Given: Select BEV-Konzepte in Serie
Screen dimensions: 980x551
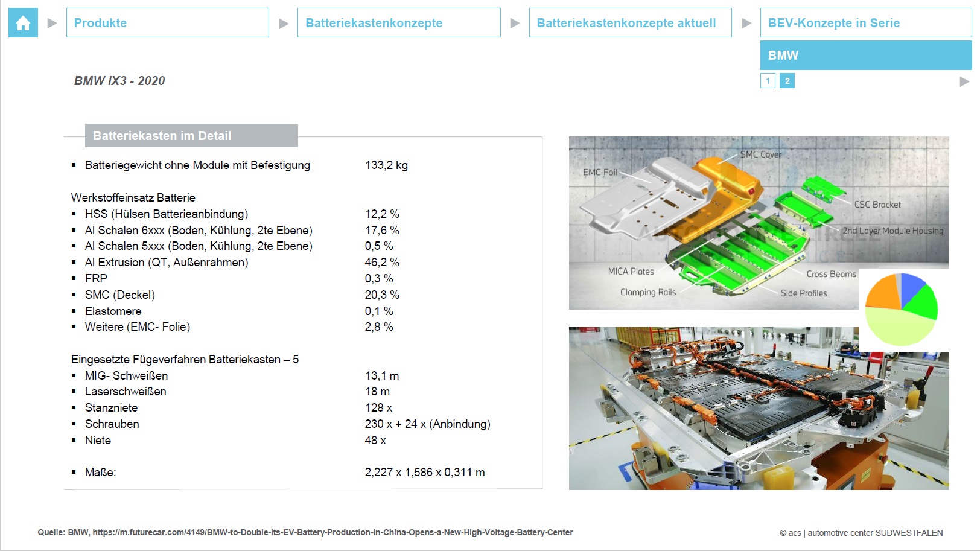Looking at the screenshot, I should coord(865,23).
